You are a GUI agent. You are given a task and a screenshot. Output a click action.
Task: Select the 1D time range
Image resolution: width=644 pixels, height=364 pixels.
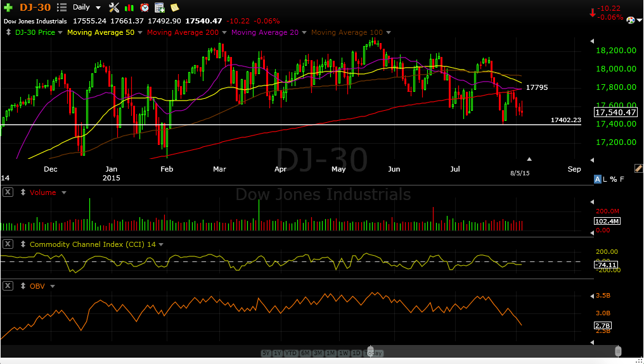(356, 353)
